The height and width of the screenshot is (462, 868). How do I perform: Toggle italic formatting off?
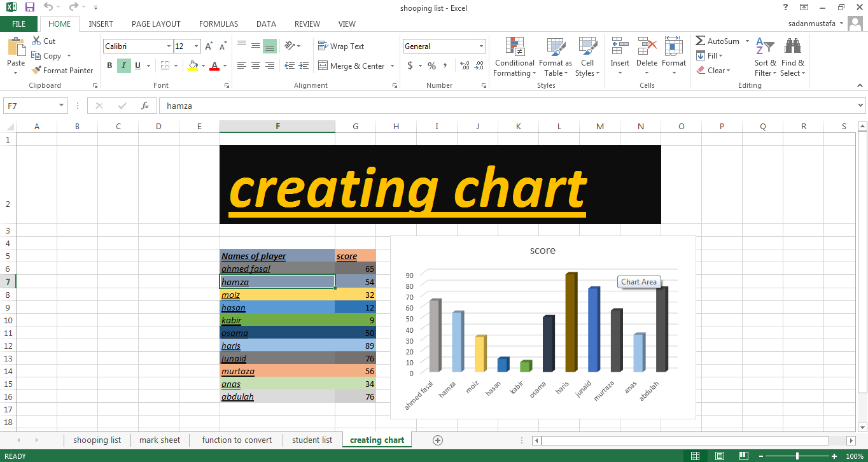(123, 66)
